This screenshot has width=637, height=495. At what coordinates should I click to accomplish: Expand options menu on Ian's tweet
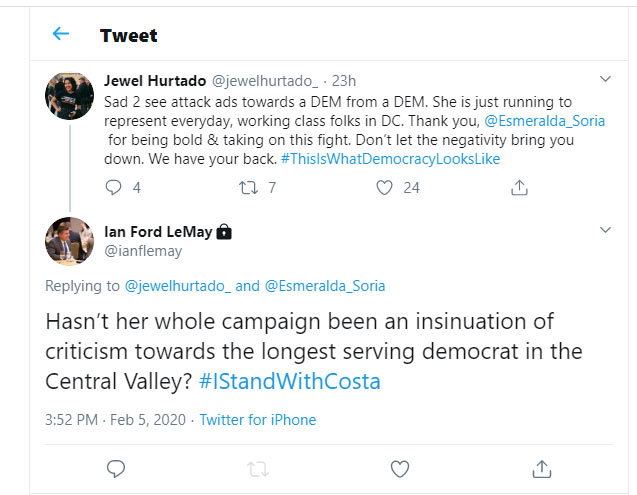[x=605, y=231]
